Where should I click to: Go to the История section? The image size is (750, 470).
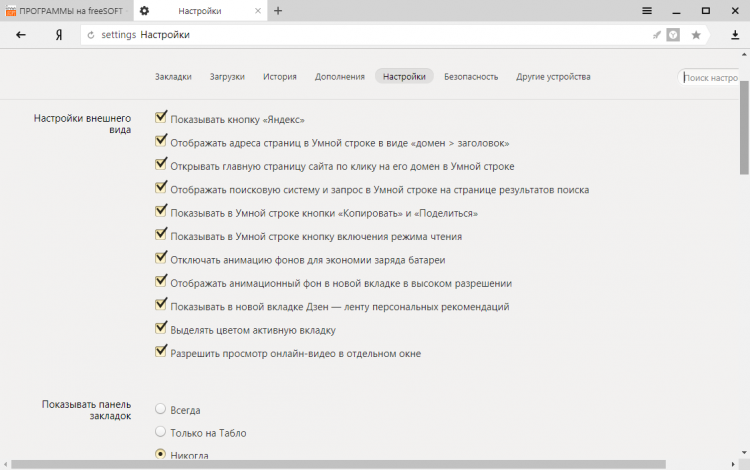point(280,76)
